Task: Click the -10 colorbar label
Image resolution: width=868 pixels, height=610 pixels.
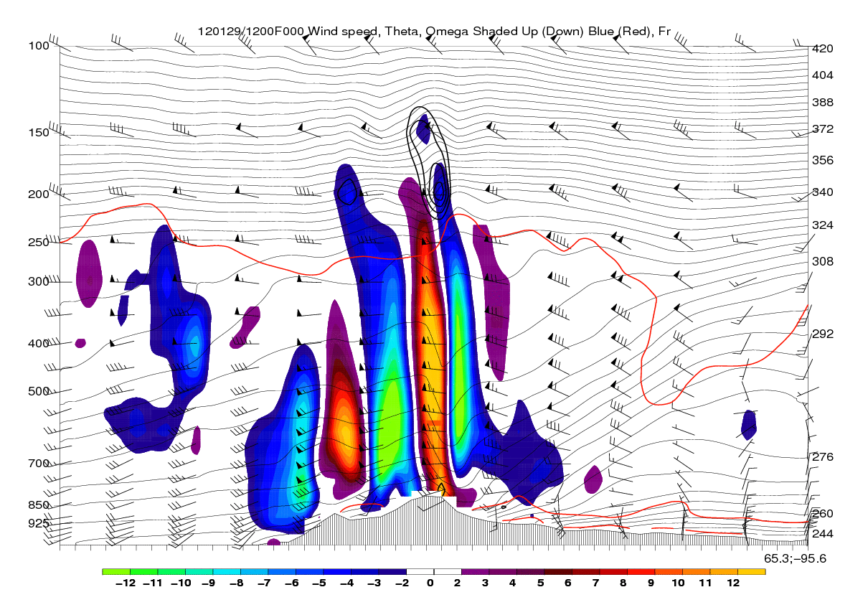Action: (x=182, y=583)
